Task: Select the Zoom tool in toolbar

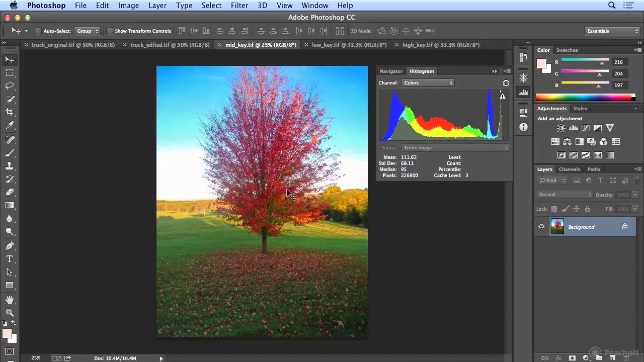Action: point(10,313)
